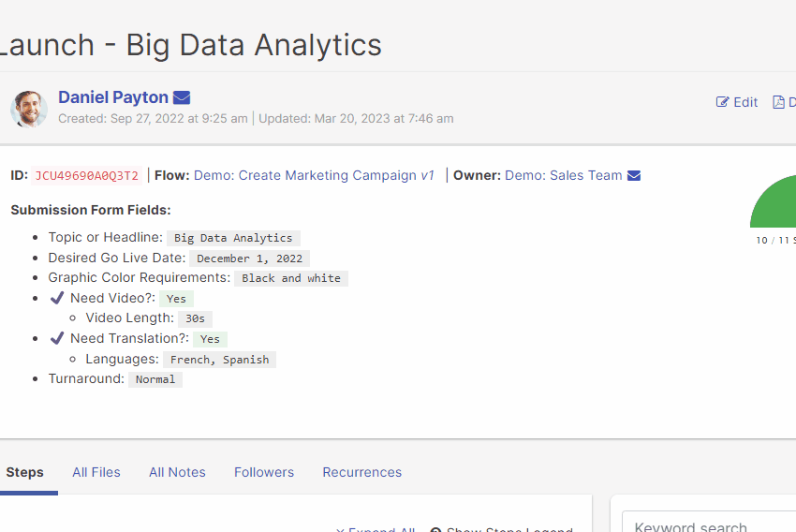Switch to the All Files tab
This screenshot has height=532, width=796.
pos(96,472)
